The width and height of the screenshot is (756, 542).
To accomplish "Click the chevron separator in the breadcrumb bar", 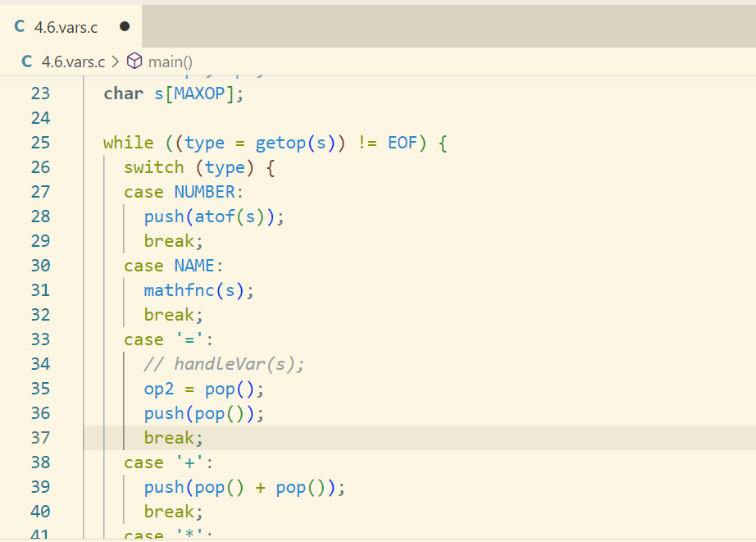I will pyautogui.click(x=115, y=61).
